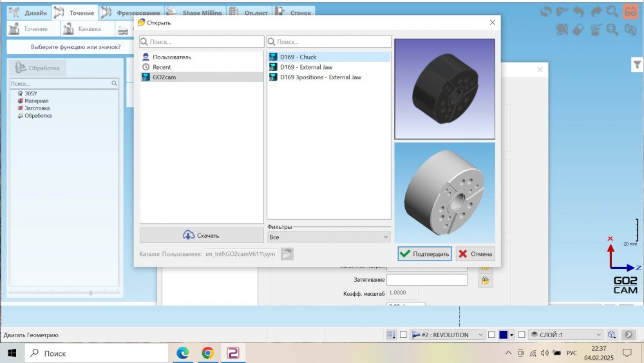644x363 pixels.
Task: Click the gray chuck preview thumbnail
Action: click(x=445, y=192)
